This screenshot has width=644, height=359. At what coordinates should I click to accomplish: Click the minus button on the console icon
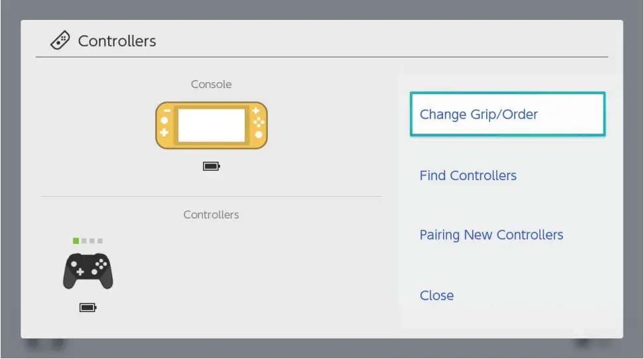coord(166,109)
